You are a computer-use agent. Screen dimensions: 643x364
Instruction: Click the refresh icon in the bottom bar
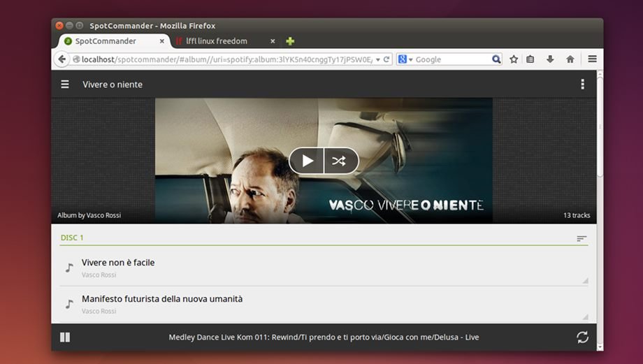(582, 337)
